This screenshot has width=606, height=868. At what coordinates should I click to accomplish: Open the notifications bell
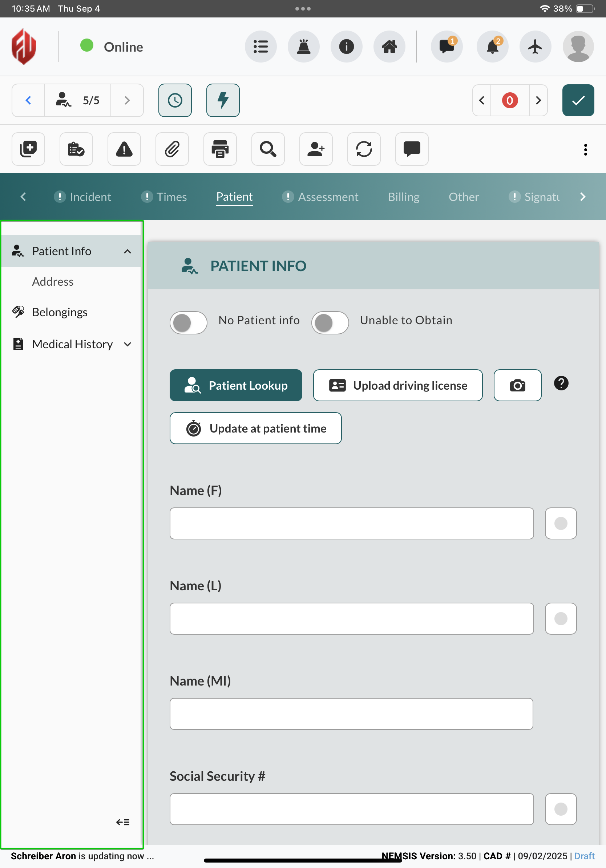492,47
